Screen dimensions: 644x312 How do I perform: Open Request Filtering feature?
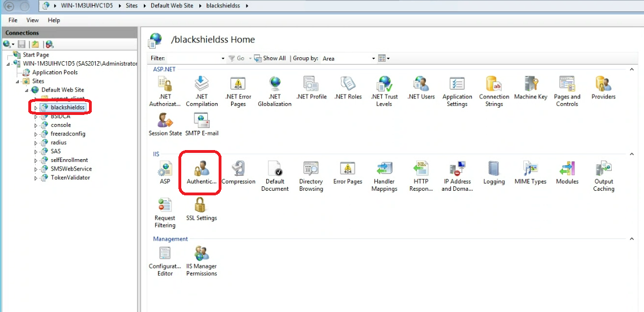pos(165,213)
